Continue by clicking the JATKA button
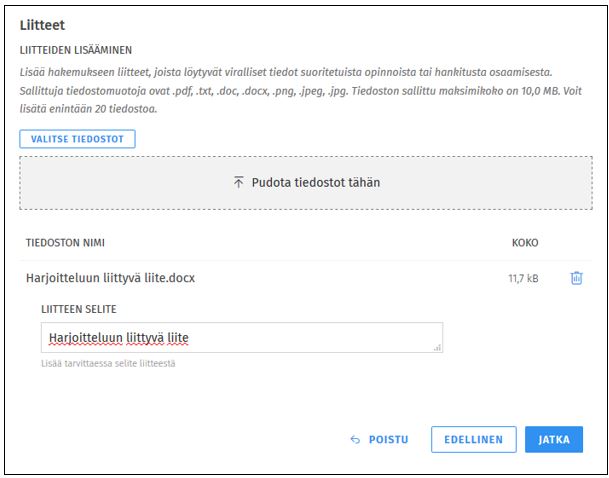609x478 pixels. [x=553, y=440]
